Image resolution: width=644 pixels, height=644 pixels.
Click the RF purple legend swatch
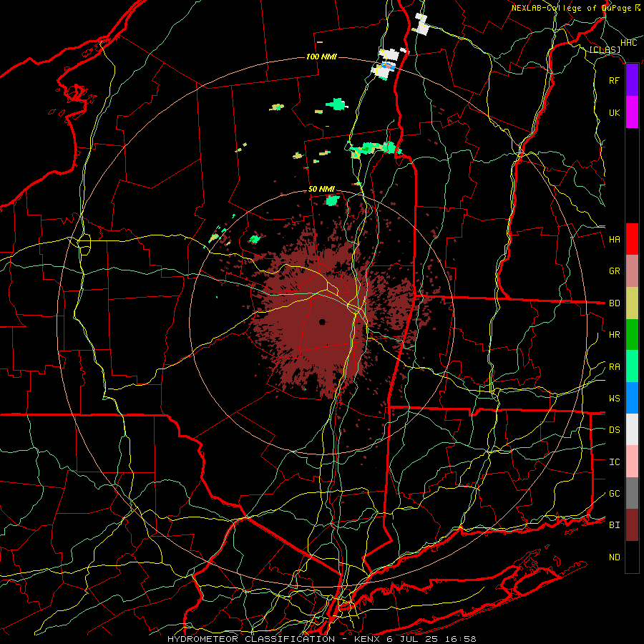(632, 80)
